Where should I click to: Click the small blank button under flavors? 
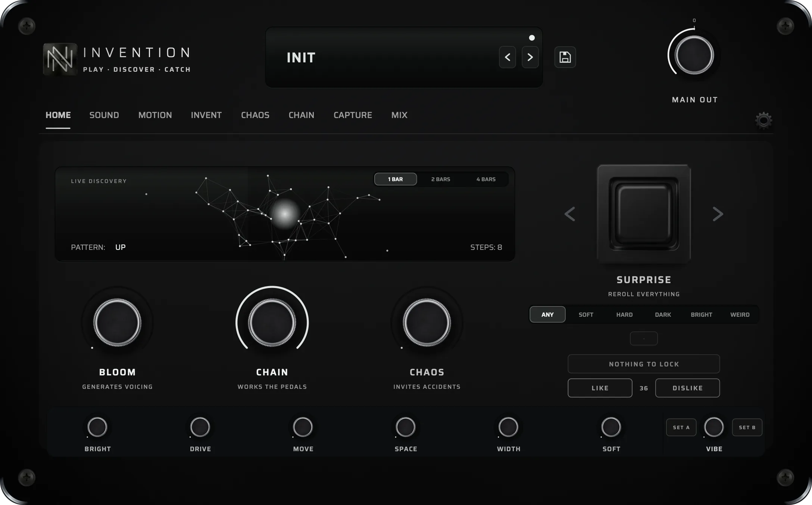tap(644, 338)
